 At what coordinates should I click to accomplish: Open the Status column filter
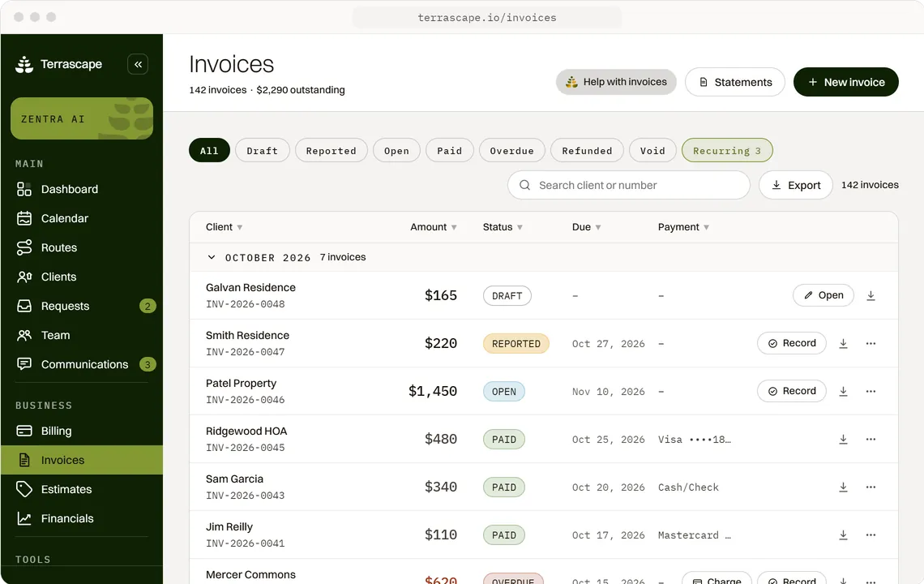(x=503, y=227)
